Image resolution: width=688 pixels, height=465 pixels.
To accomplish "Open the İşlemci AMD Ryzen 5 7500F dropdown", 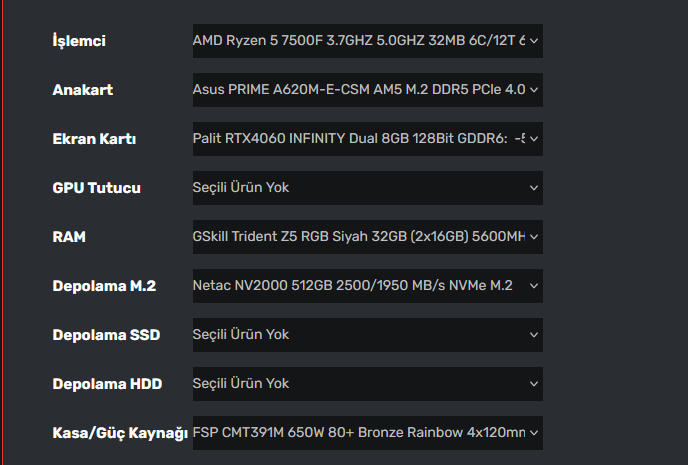I will click(368, 41).
